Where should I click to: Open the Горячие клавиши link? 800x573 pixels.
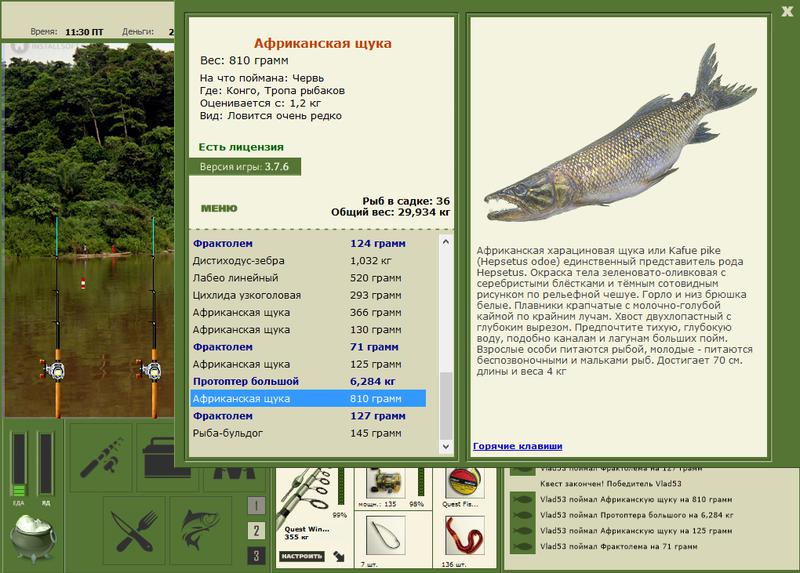[517, 446]
